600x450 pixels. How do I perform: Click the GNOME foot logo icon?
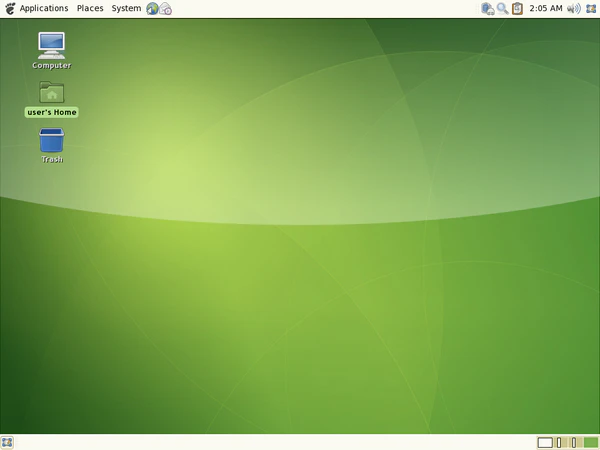9,8
